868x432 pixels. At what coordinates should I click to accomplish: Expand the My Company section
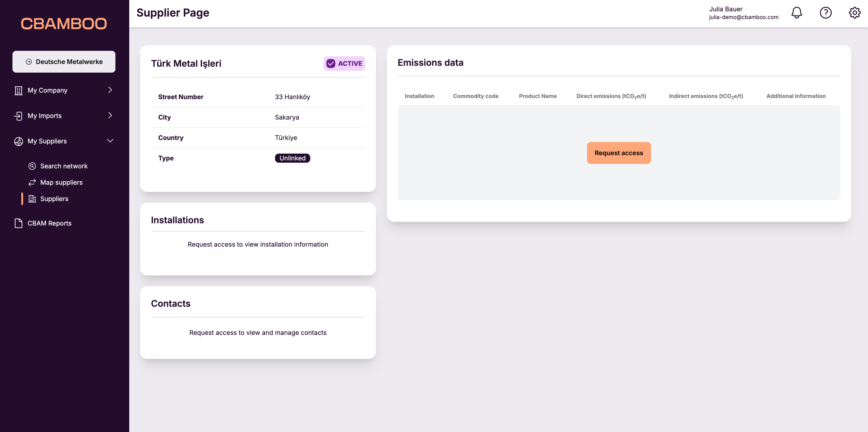tap(110, 90)
